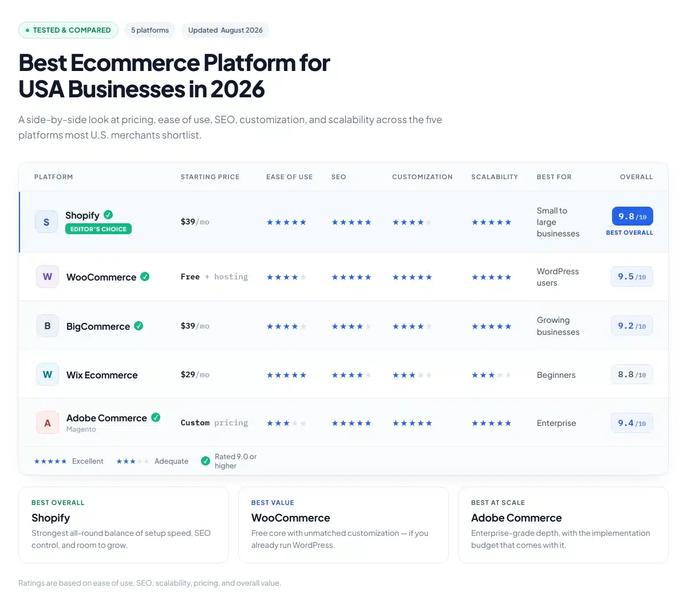Click the ratings footnote at page bottom
The width and height of the screenshot is (687, 616).
pyautogui.click(x=150, y=583)
